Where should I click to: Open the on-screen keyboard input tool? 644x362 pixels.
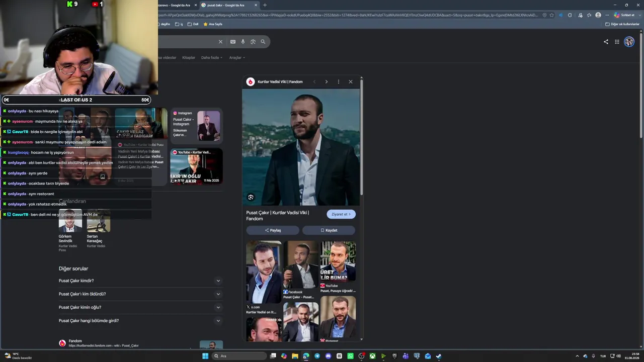233,42
